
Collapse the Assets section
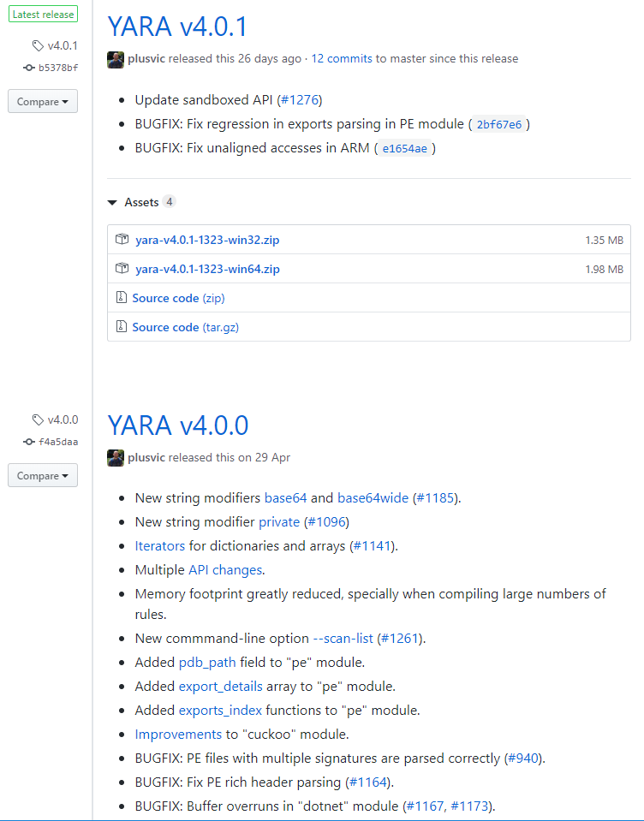coord(112,203)
